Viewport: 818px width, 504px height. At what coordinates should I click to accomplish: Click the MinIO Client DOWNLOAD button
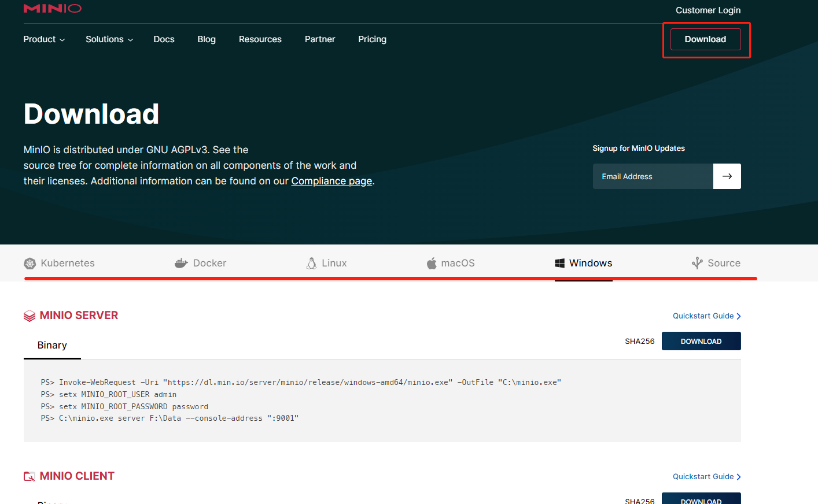(x=701, y=499)
